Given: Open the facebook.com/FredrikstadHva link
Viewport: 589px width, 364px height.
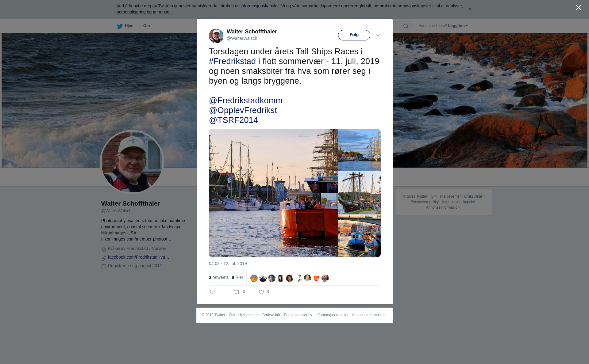Looking at the screenshot, I should click(139, 257).
